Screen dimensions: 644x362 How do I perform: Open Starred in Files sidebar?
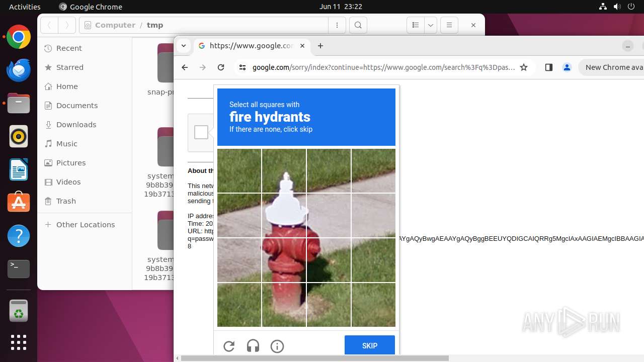(85, 67)
